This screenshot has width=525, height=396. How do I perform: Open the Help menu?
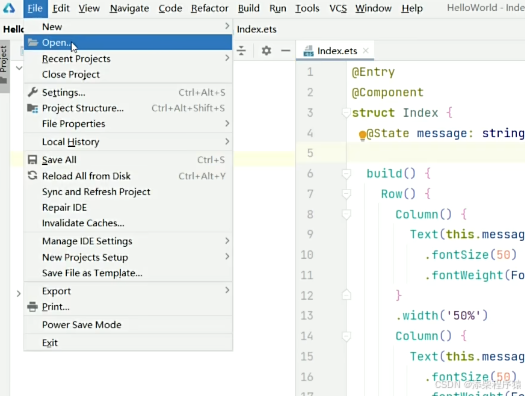click(412, 8)
